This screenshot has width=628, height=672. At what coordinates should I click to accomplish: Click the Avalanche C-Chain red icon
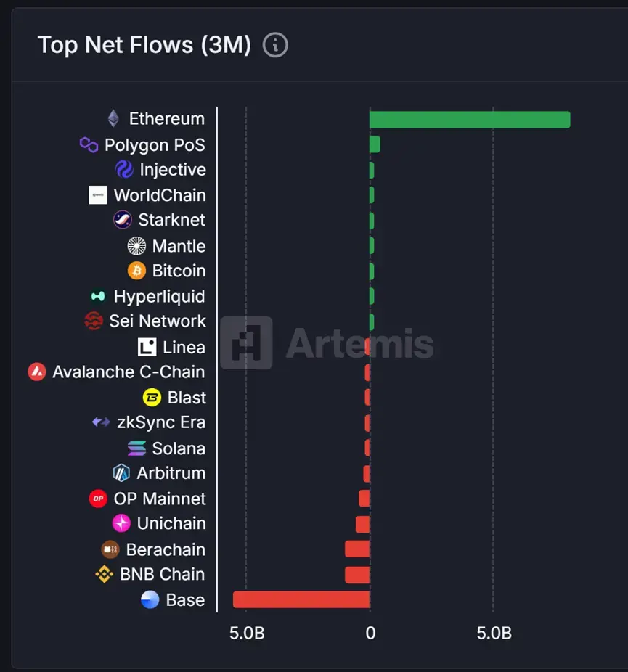click(x=37, y=372)
